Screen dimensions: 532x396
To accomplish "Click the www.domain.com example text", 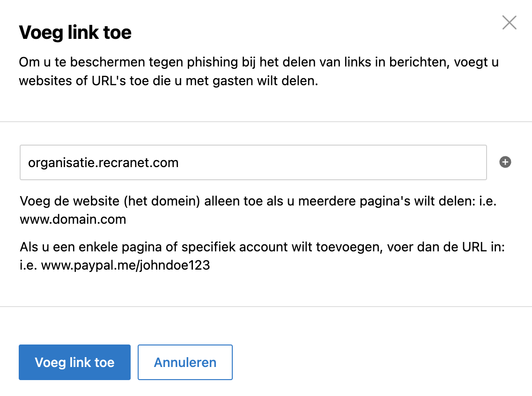I will click(x=73, y=220).
